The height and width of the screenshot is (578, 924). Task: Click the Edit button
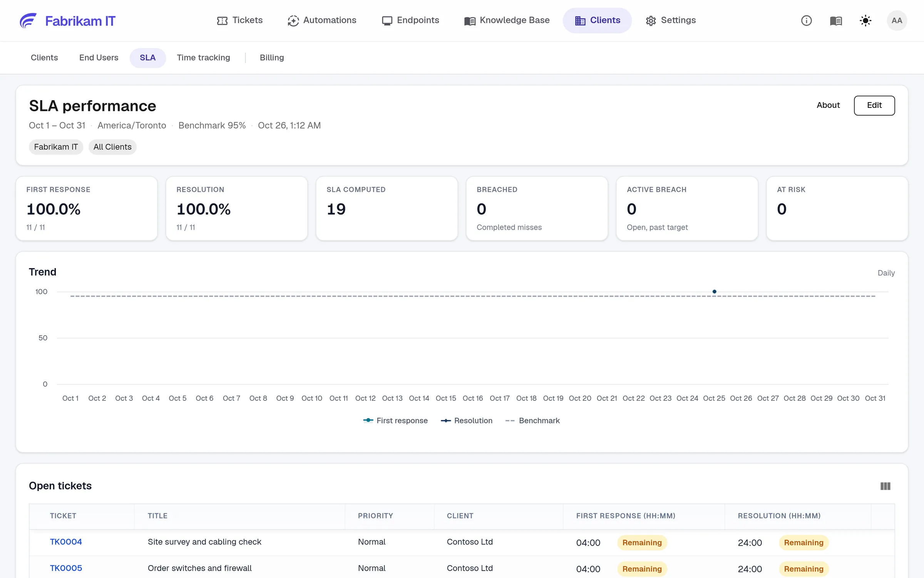coord(874,105)
